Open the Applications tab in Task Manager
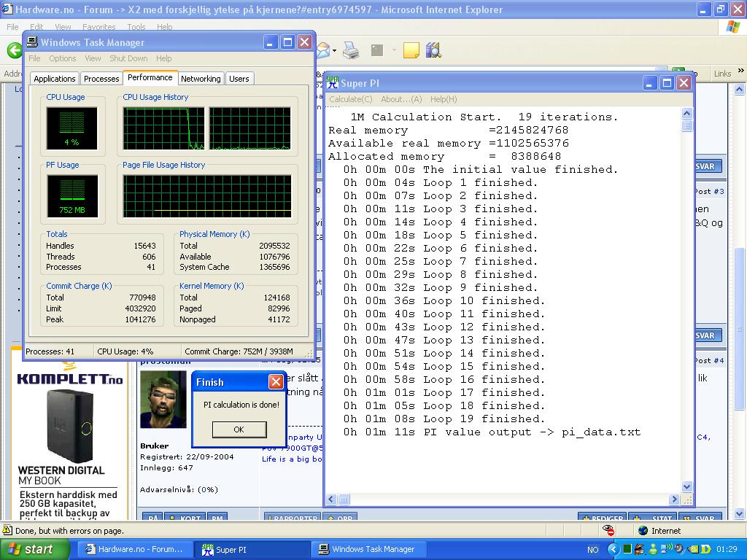Image resolution: width=747 pixels, height=560 pixels. (x=54, y=79)
